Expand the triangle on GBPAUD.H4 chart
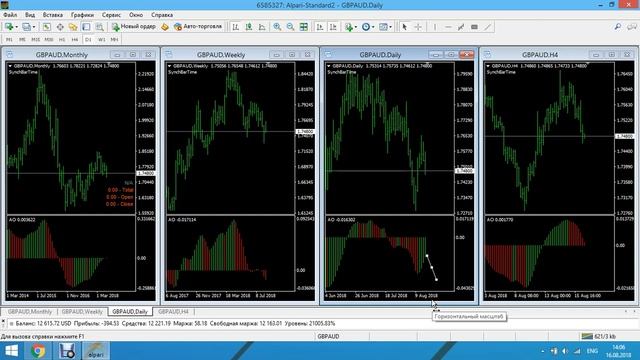 [x=488, y=66]
